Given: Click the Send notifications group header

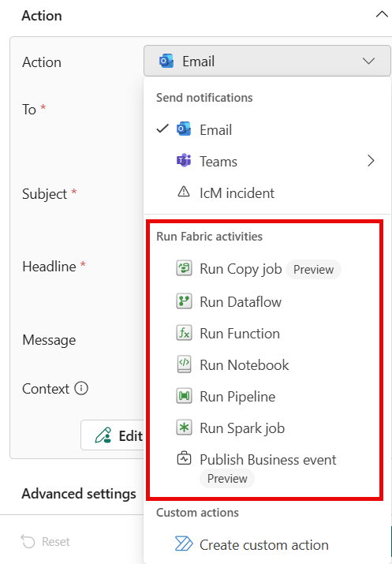Looking at the screenshot, I should 204,98.
